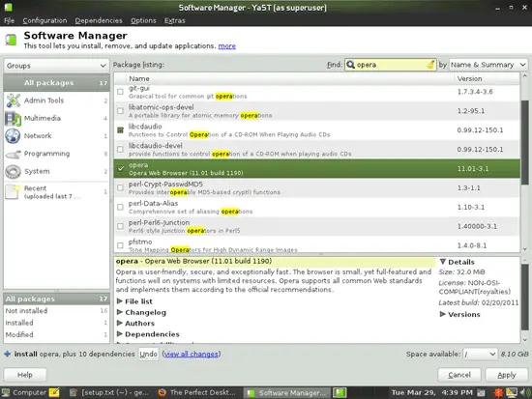Open the Configuration menu
This screenshot has width=532, height=399.
coord(44,20)
